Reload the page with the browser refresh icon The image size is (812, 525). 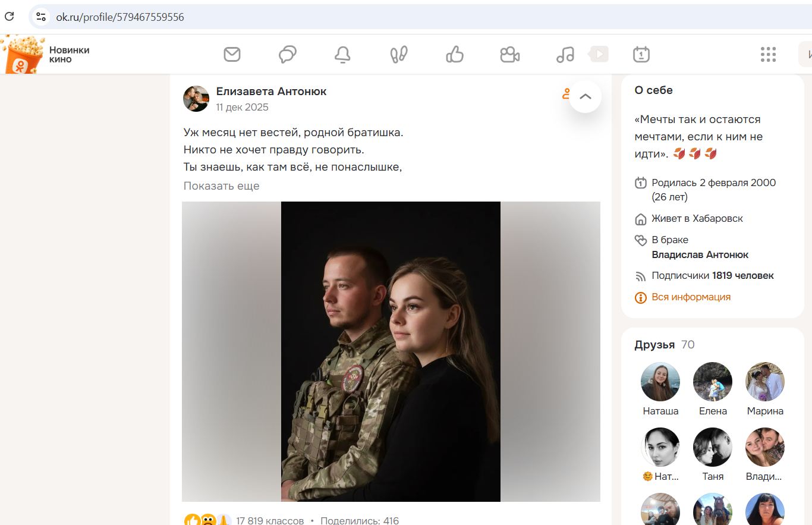tap(9, 17)
